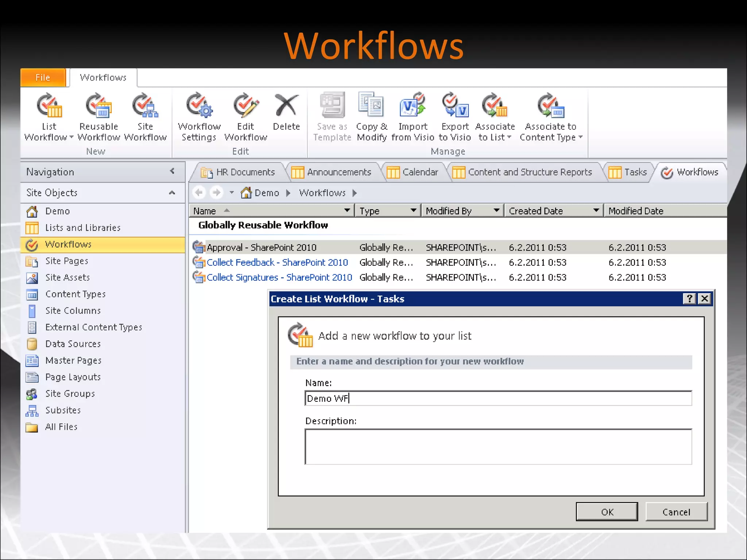Click Cancel in Create List Workflow dialog

pyautogui.click(x=677, y=512)
